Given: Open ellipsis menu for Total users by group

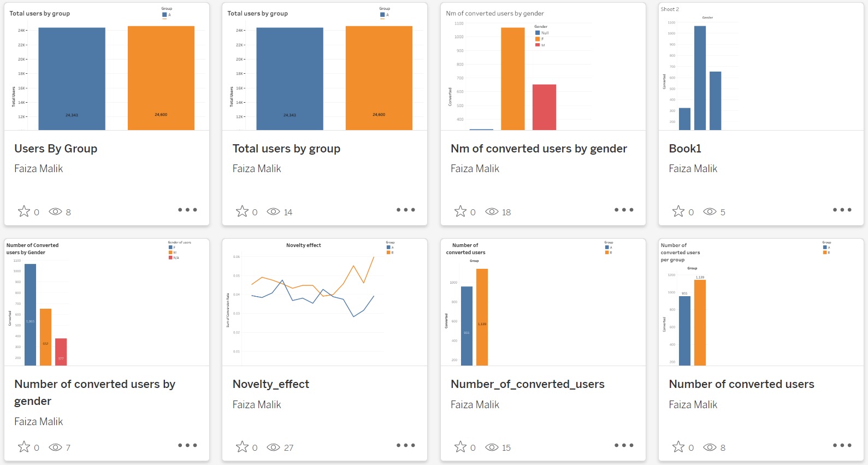Looking at the screenshot, I should point(405,210).
